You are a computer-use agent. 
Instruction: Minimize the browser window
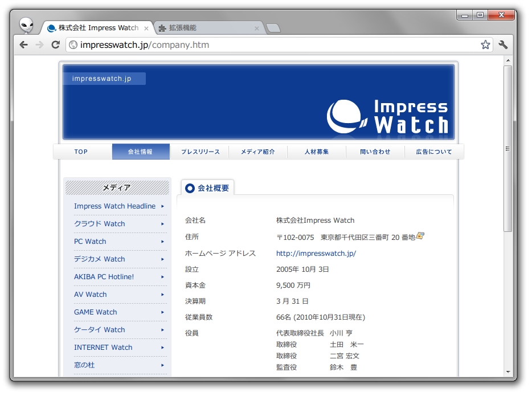464,15
